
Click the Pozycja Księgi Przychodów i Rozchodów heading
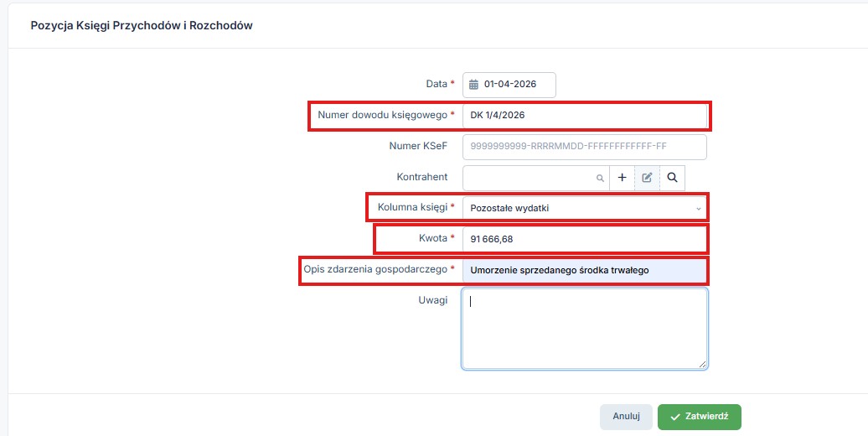click(x=142, y=26)
